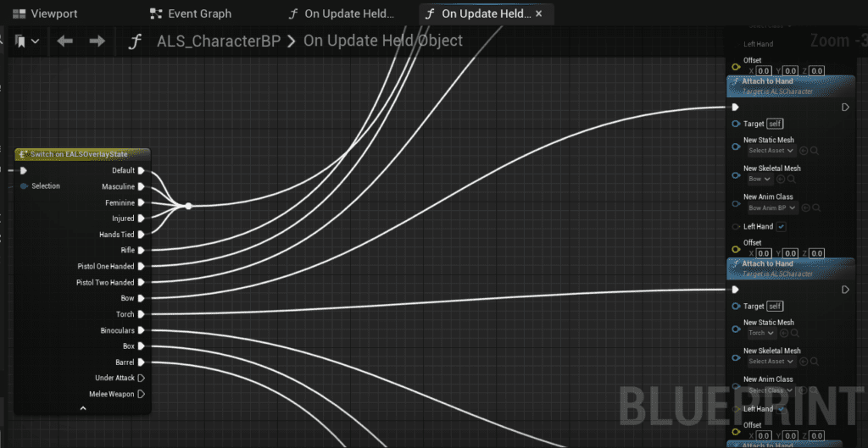The image size is (868, 448).
Task: Click the Barrel output exec pin
Action: 142,362
